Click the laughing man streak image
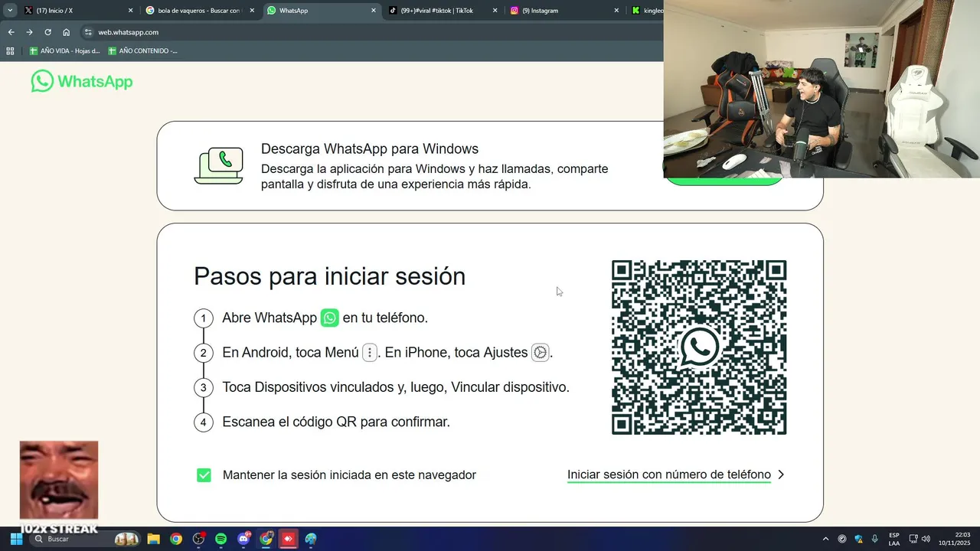This screenshot has width=980, height=551. (59, 481)
